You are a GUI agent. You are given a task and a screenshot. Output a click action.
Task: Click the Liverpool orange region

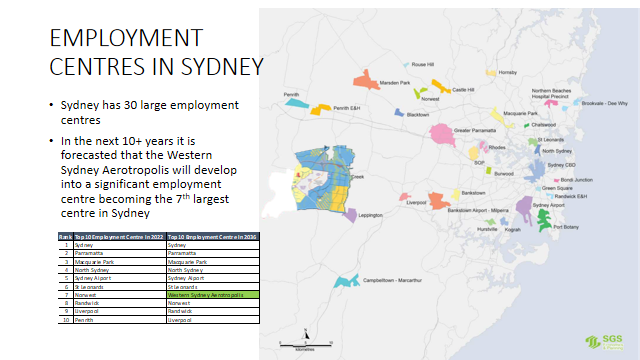[438, 201]
